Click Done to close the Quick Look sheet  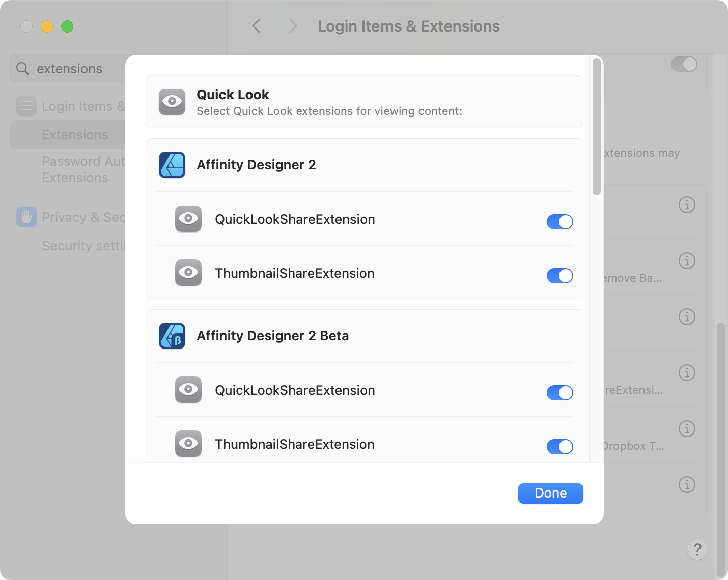(x=551, y=494)
